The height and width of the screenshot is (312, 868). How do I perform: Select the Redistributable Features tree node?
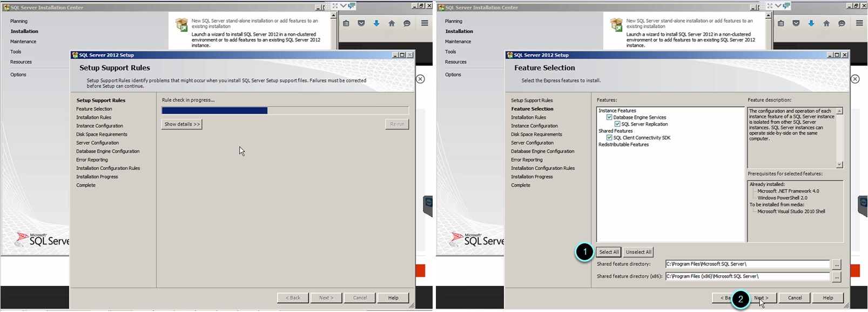pos(623,144)
